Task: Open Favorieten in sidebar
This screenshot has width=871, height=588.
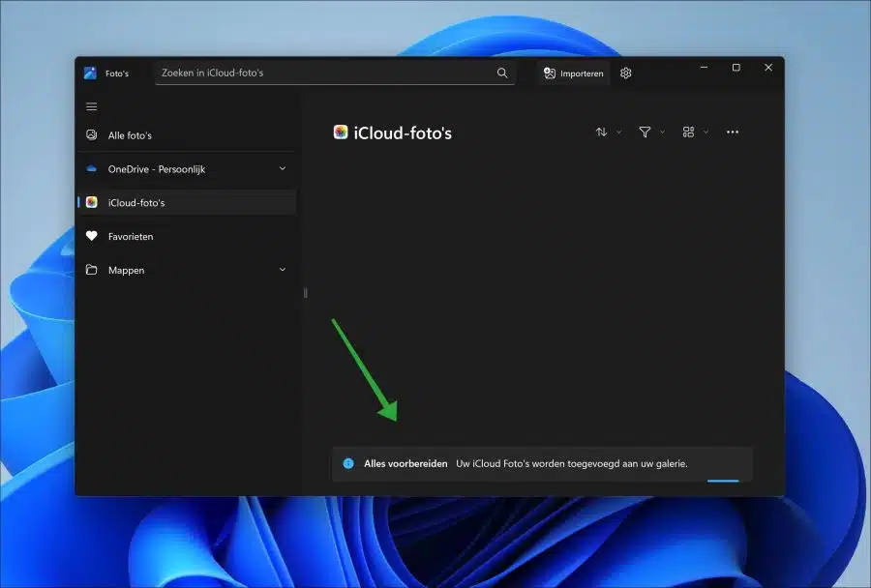Action: pyautogui.click(x=187, y=237)
